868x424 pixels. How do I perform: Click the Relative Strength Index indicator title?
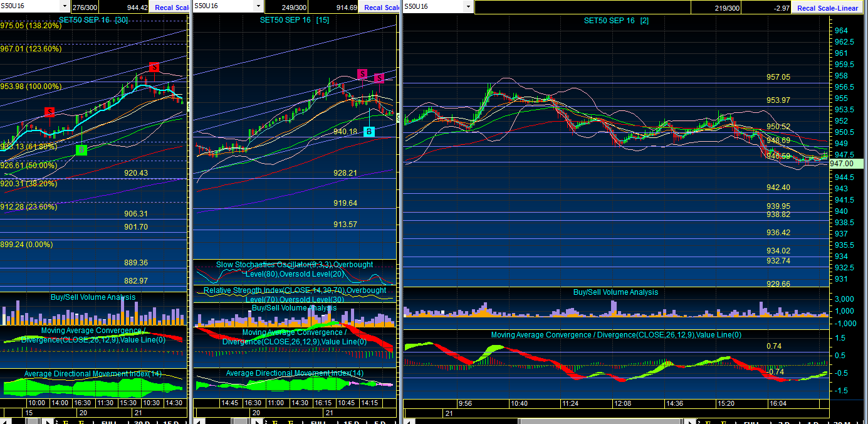click(x=295, y=295)
